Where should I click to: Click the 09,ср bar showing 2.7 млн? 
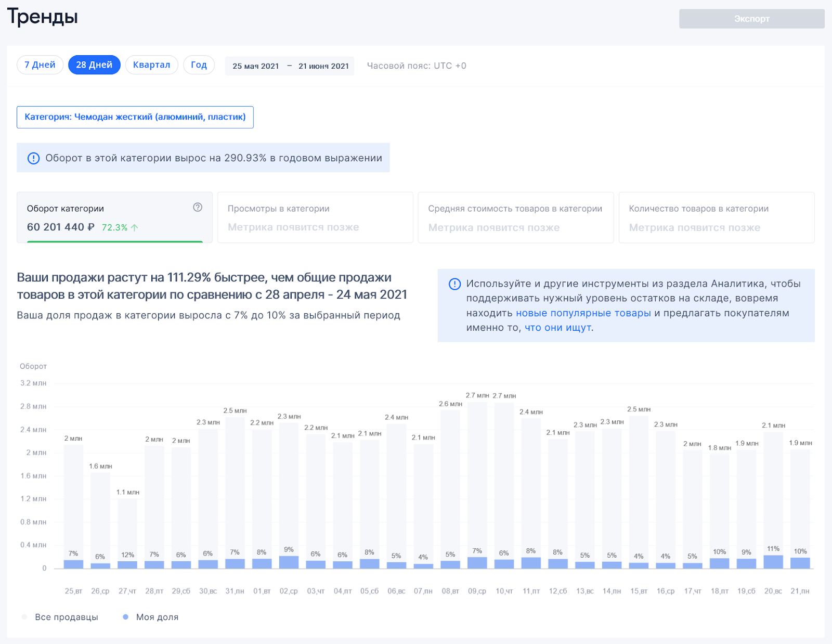click(x=477, y=479)
